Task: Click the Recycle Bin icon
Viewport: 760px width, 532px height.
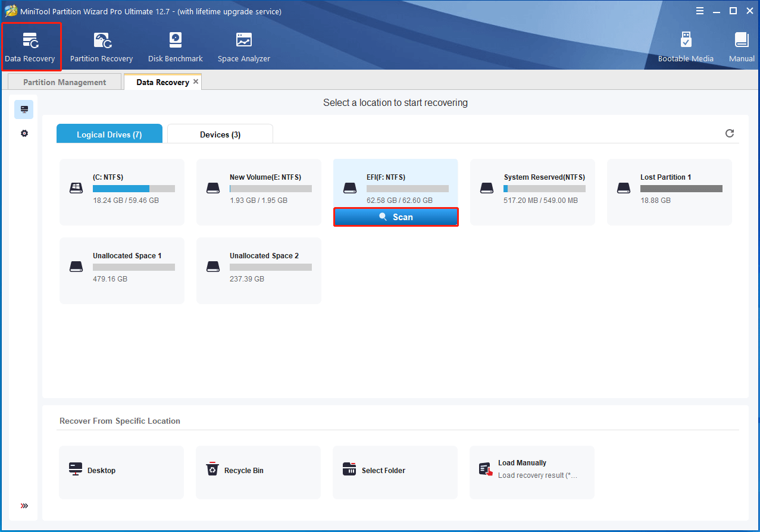Action: (x=212, y=469)
